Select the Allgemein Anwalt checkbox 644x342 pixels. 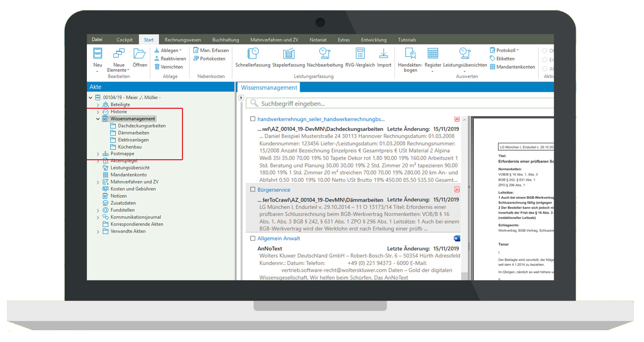click(x=253, y=239)
